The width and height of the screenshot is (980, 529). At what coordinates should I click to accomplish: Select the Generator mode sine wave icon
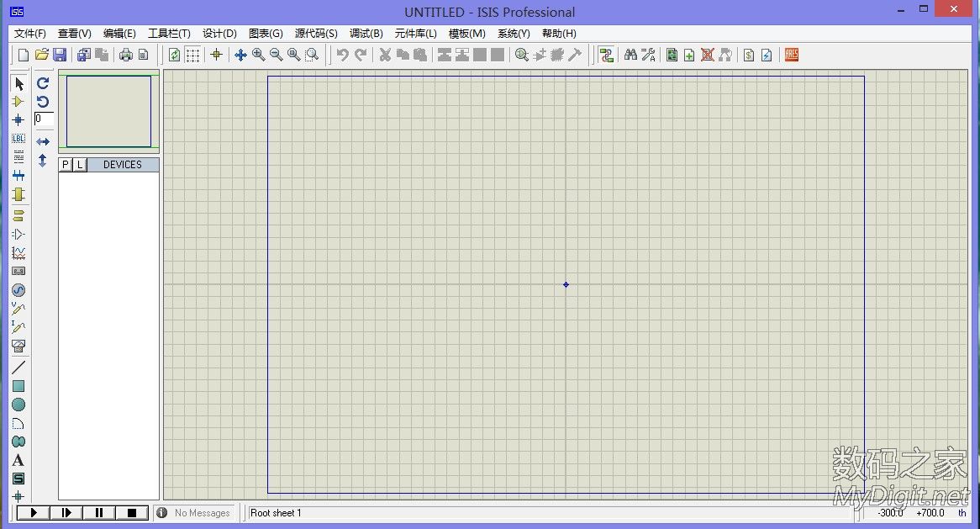tap(18, 290)
